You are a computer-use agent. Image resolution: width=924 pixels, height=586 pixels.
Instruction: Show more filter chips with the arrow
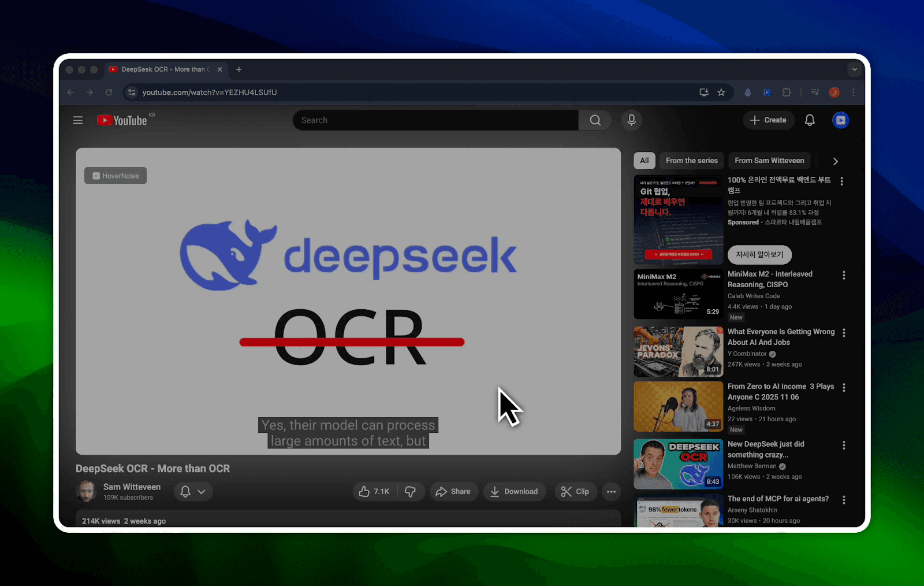pyautogui.click(x=835, y=161)
